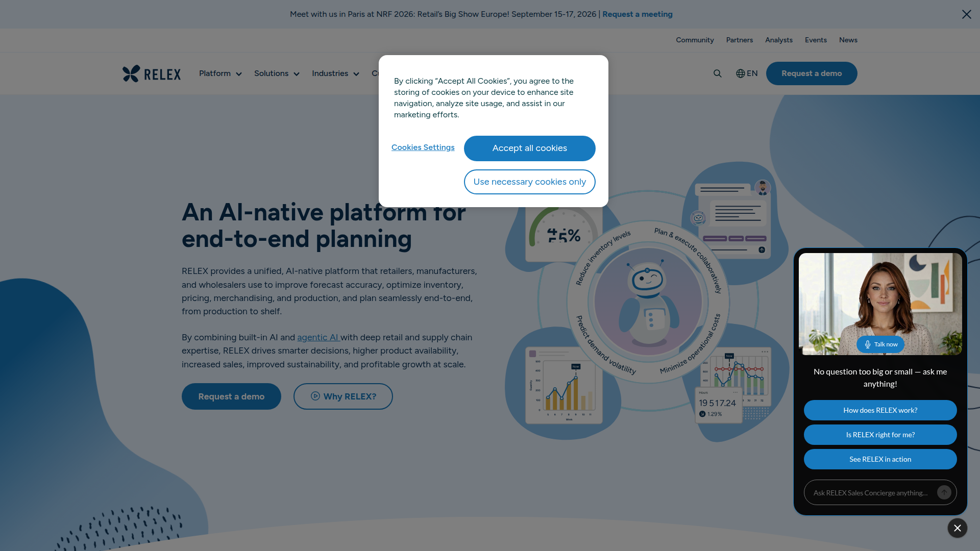Screen dimensions: 980x551
Task: Visit the Events page
Action: (x=816, y=40)
